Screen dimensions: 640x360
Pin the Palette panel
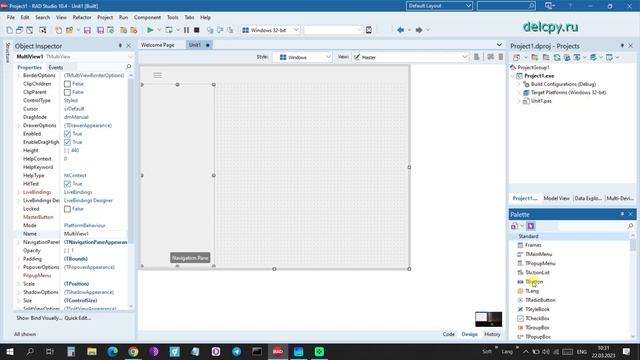[622, 214]
